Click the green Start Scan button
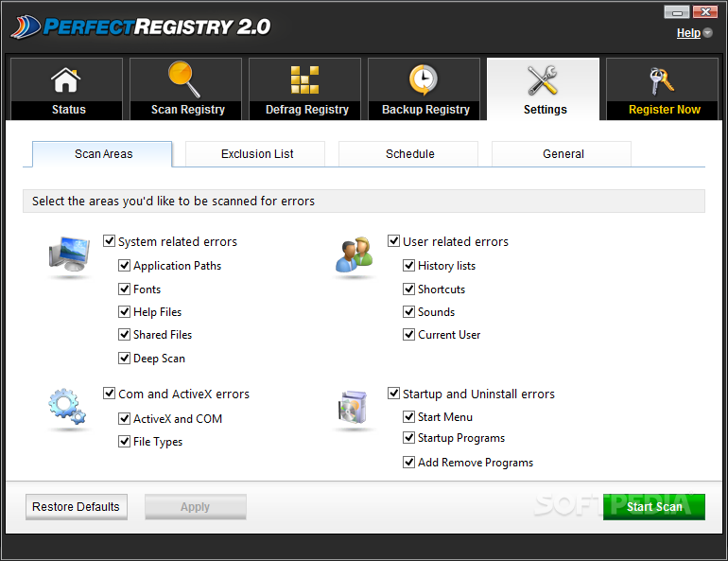 [x=654, y=507]
